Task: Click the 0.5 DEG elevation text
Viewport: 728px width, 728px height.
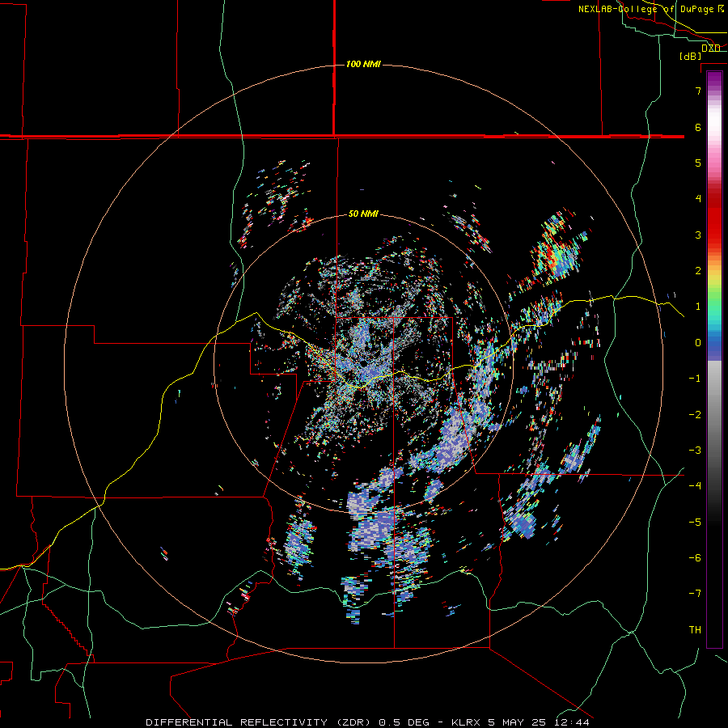Action: (404, 722)
